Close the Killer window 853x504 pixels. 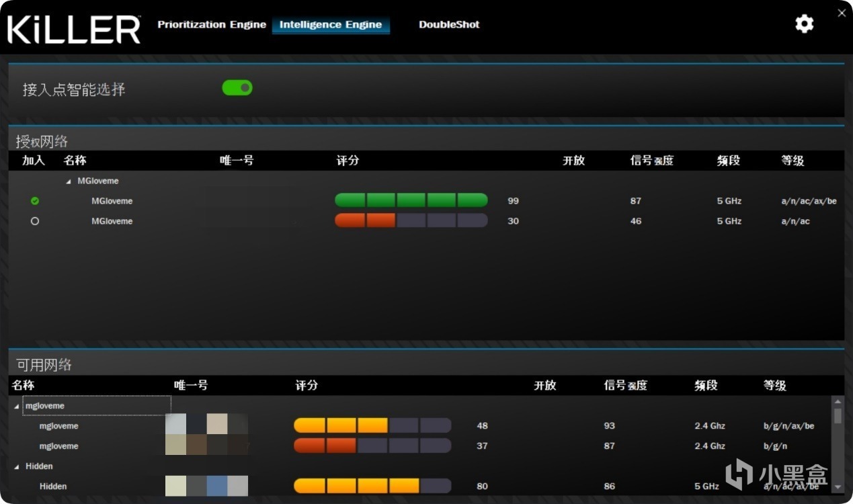(x=842, y=13)
